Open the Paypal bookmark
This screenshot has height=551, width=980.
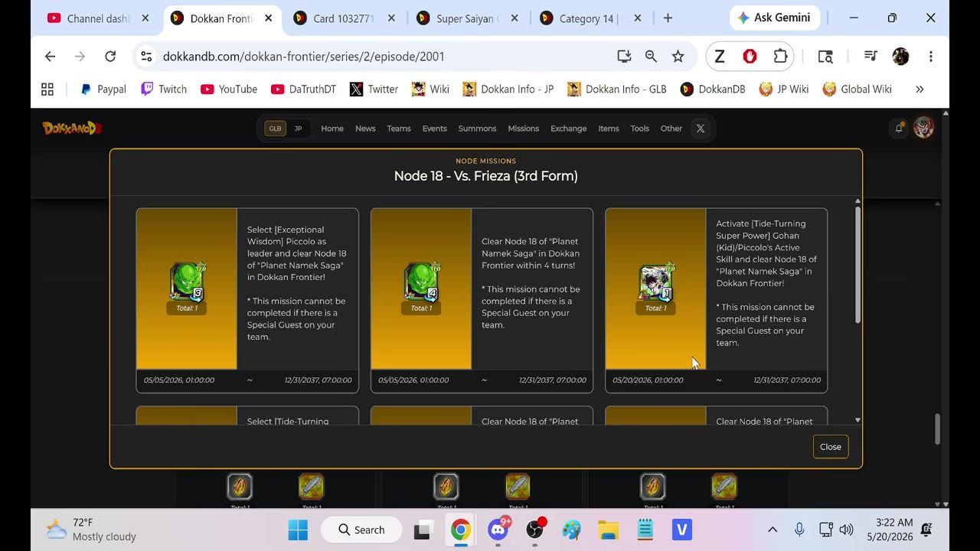tap(103, 90)
